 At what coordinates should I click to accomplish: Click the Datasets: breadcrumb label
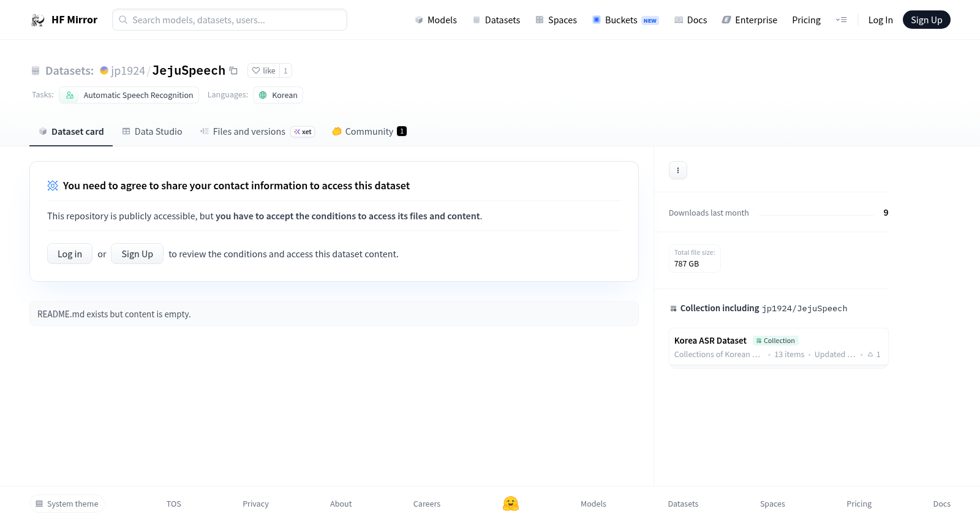[x=69, y=70]
